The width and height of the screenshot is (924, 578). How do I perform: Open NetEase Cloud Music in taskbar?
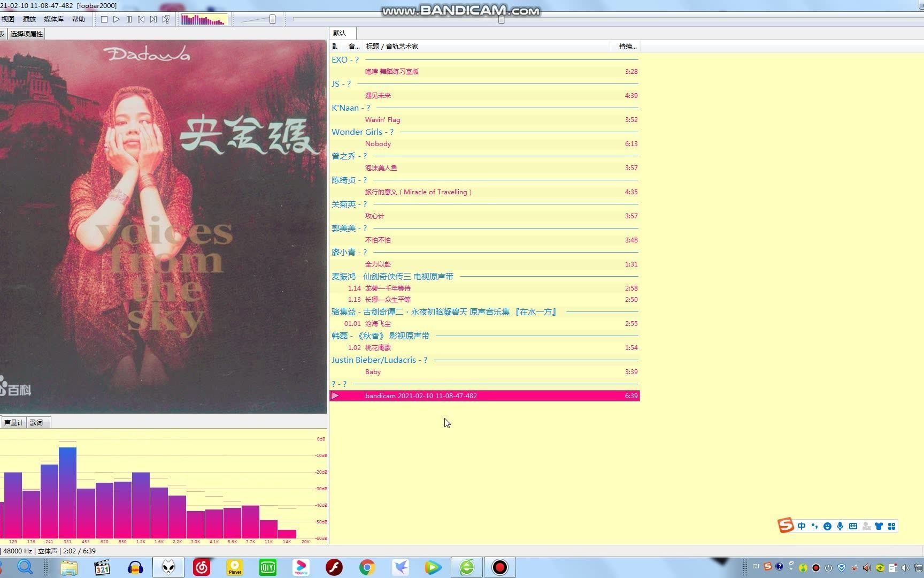pyautogui.click(x=202, y=567)
